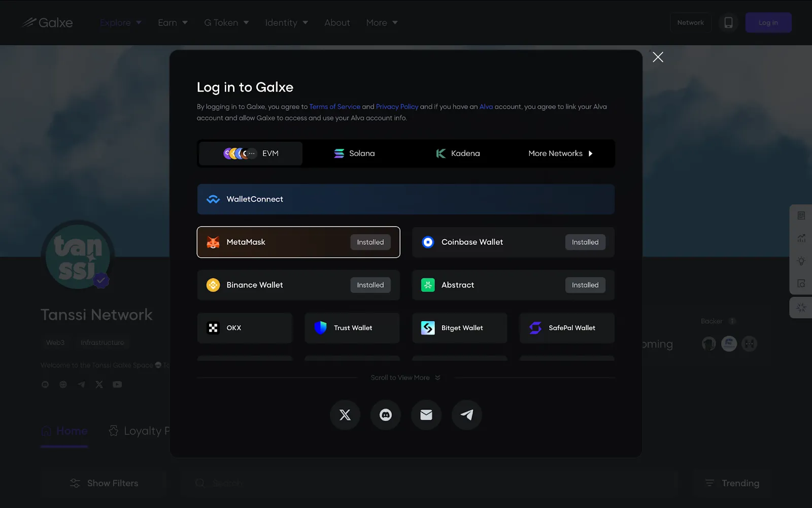
Task: Open Tanssi's website globe icon
Action: click(x=63, y=385)
